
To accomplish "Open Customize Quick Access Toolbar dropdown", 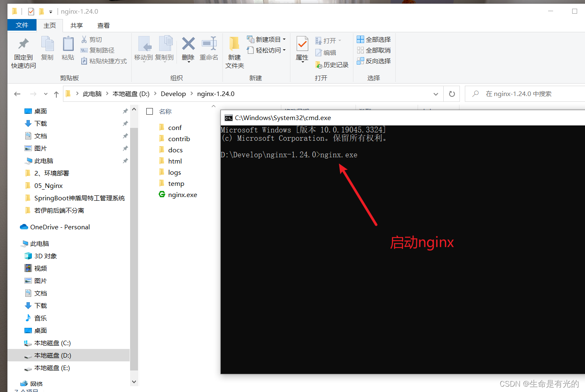I will coord(51,12).
